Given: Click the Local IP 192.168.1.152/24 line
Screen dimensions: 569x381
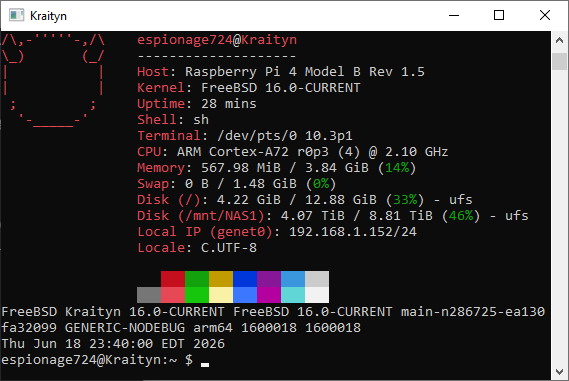Looking at the screenshot, I should pos(277,232).
